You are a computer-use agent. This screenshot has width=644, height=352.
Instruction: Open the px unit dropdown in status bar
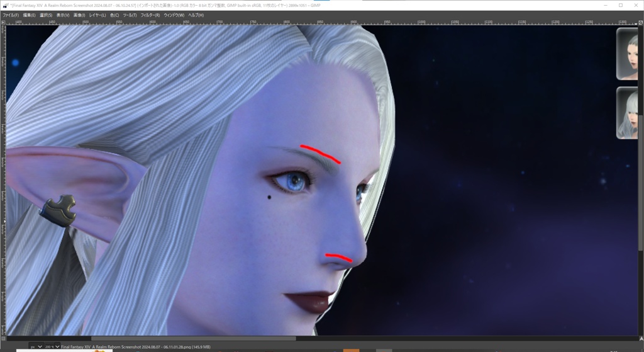(36, 347)
